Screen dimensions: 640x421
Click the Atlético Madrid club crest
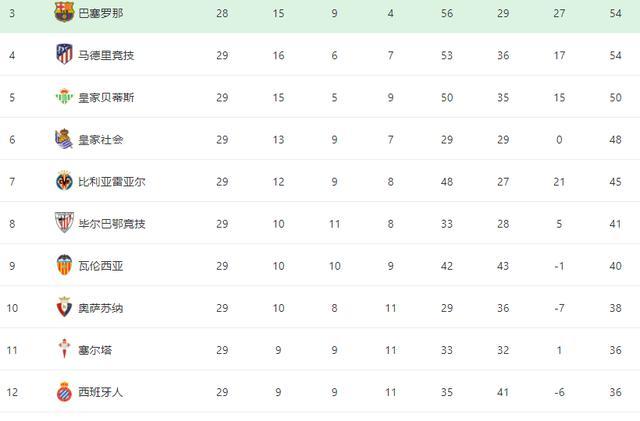point(64,54)
